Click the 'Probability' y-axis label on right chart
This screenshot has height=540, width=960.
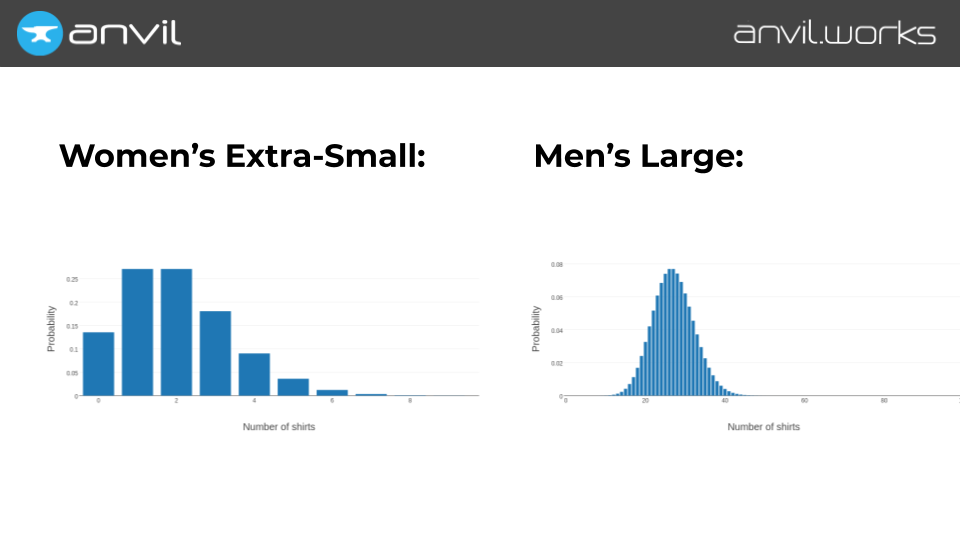coord(536,328)
